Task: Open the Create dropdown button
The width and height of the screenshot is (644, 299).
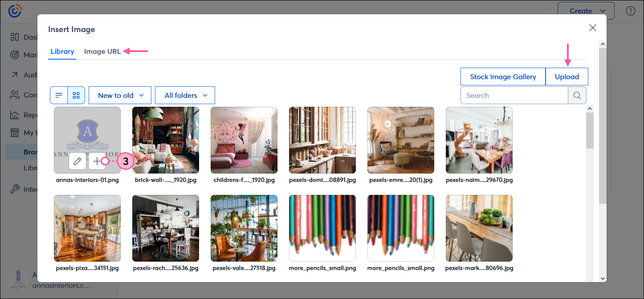Action: click(x=586, y=11)
